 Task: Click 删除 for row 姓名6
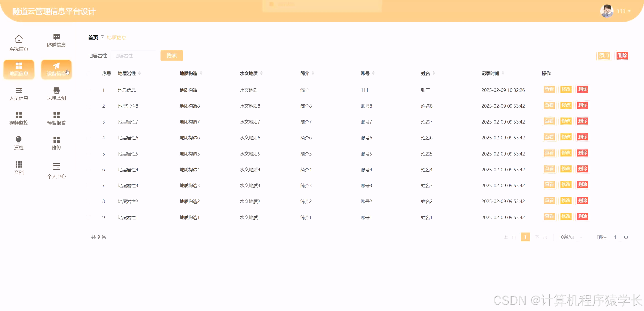point(583,137)
